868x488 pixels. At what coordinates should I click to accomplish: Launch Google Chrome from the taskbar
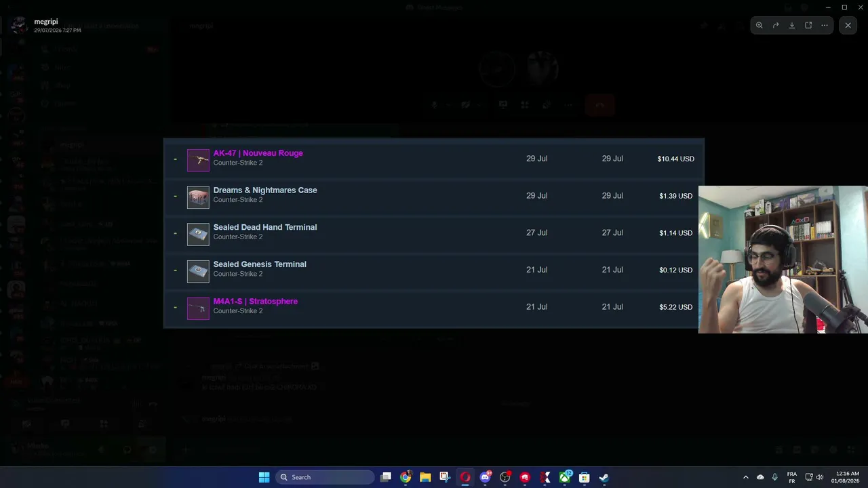click(406, 477)
